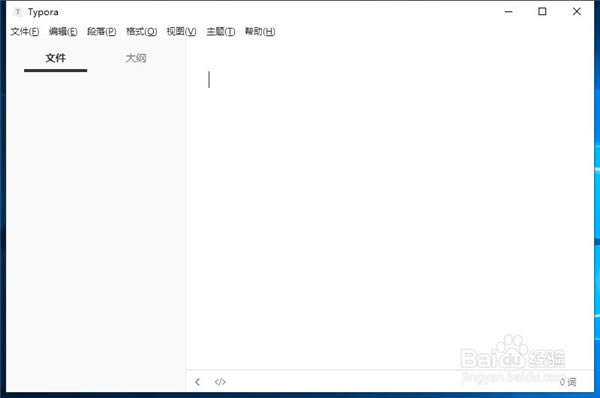This screenshot has width=600, height=398.
Task: Collapse sidebar with the left arrow icon
Action: click(x=197, y=382)
